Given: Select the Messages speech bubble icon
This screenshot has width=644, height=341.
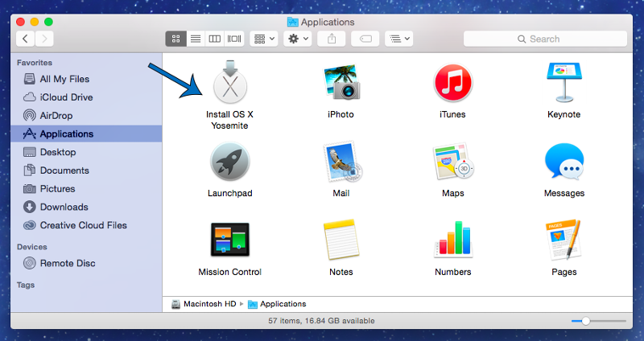Looking at the screenshot, I should 564,162.
